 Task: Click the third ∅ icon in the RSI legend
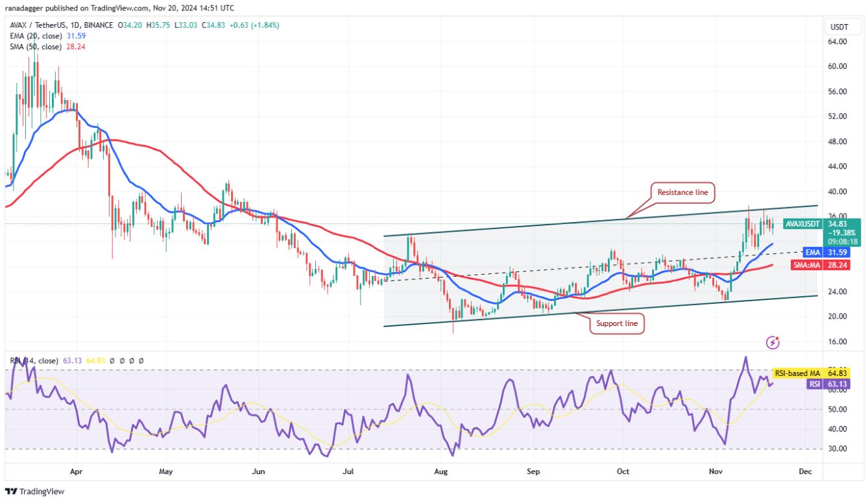132,360
